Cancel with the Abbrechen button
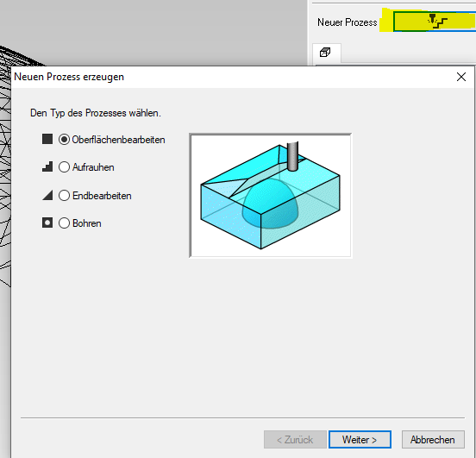 tap(433, 440)
